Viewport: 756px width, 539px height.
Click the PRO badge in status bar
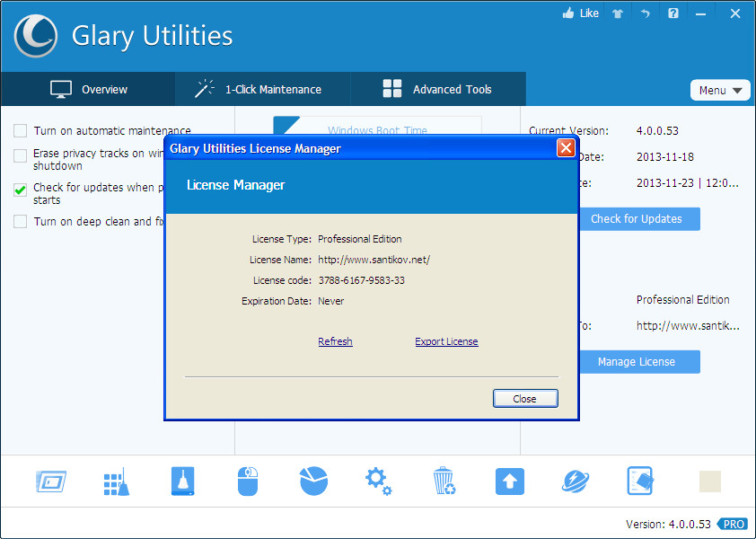coord(733,524)
